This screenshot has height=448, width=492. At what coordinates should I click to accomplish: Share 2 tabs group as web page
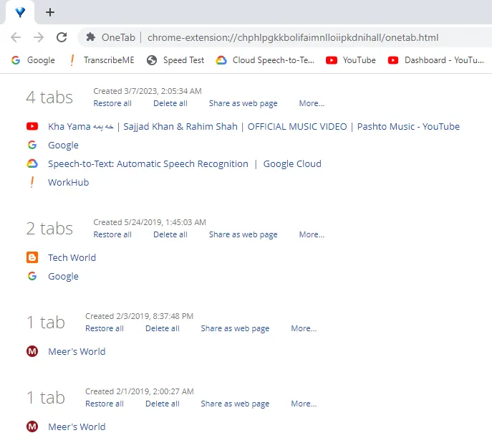coord(243,234)
